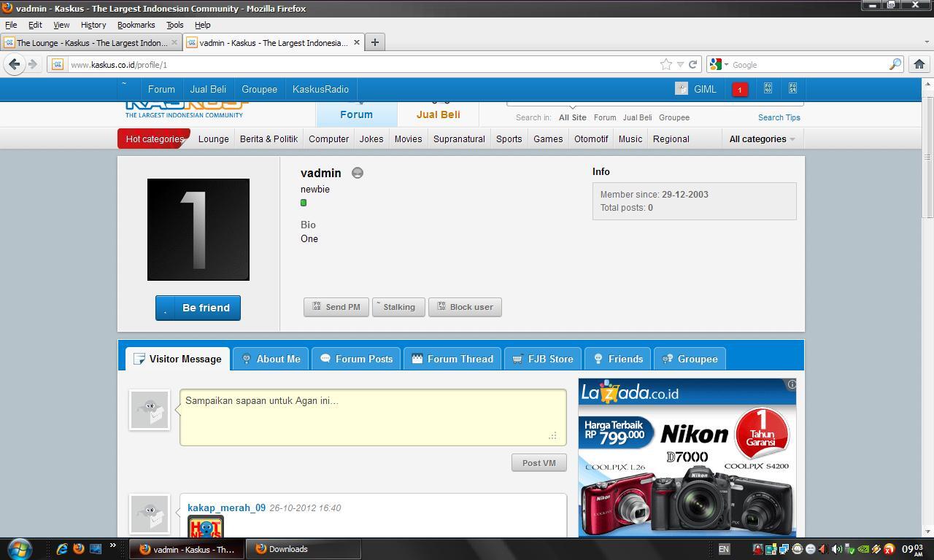
Task: Open the HOT NEWS image in kakap_merah_09 message
Action: (206, 526)
